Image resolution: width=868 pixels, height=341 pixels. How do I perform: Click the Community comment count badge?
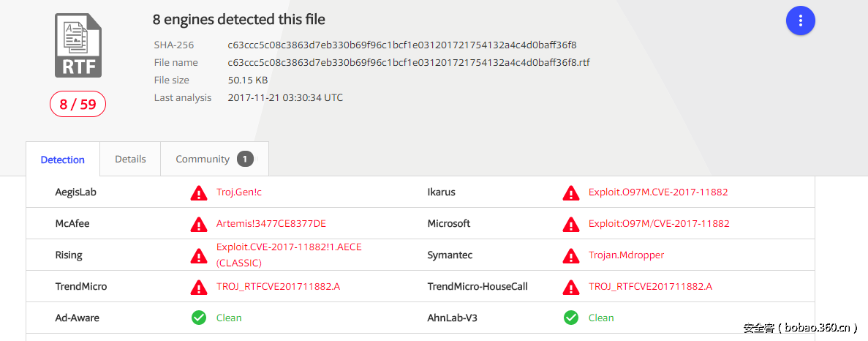point(245,159)
